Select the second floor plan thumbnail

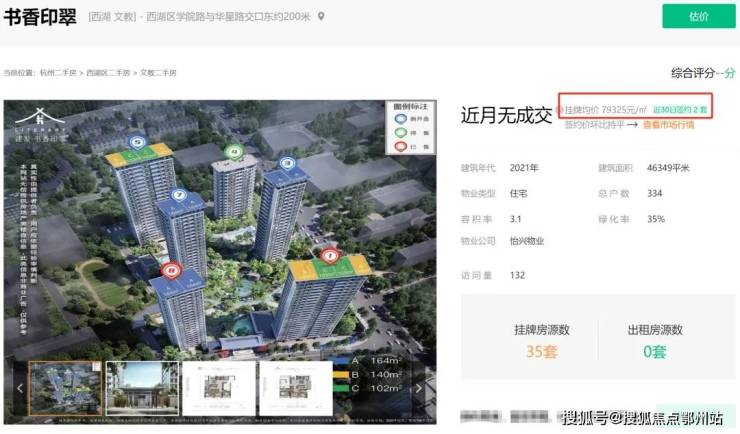[296, 388]
